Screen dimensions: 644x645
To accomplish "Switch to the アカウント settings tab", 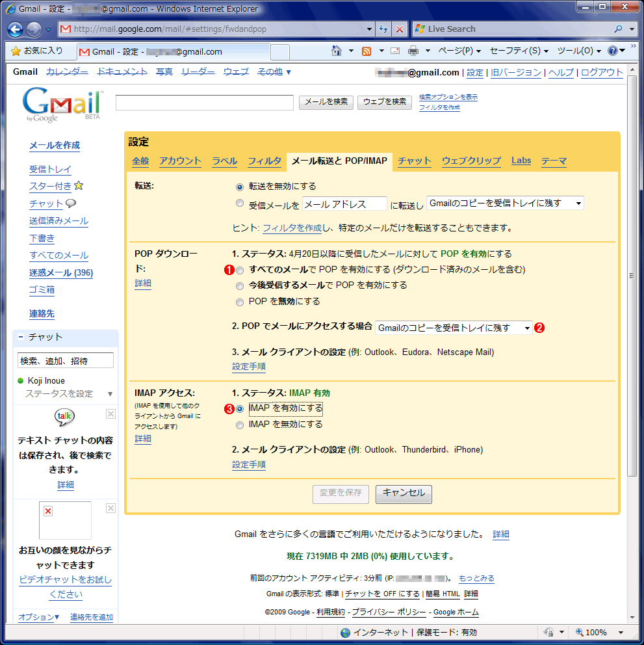I will point(180,161).
